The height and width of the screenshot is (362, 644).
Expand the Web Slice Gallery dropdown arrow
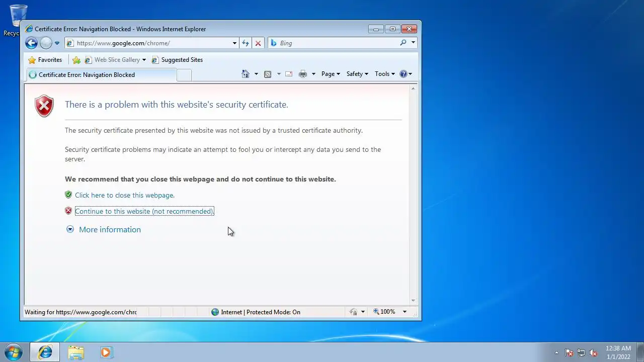pyautogui.click(x=144, y=60)
